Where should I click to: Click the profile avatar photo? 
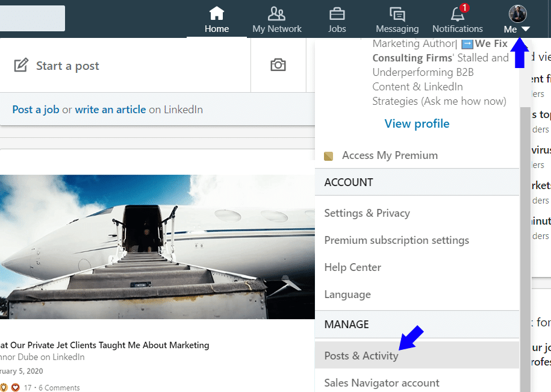518,14
